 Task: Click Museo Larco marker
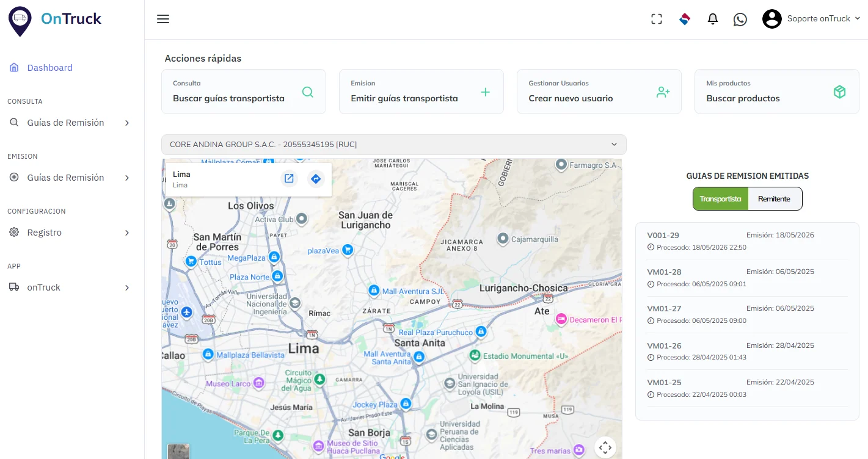coord(259,383)
